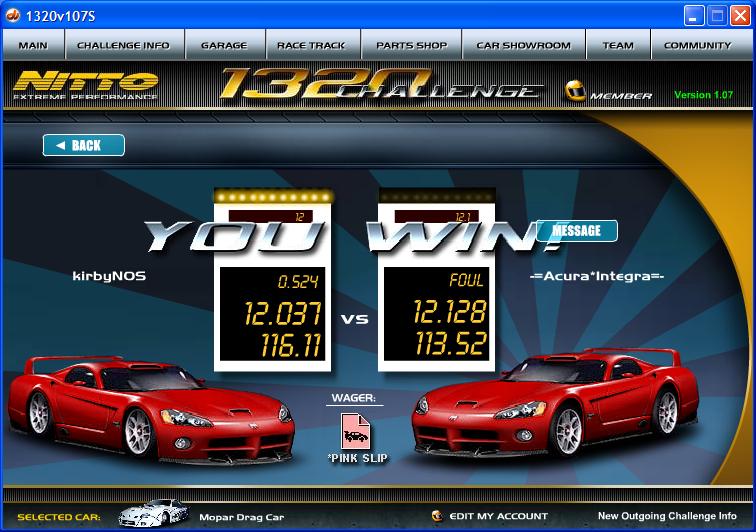Open EDIT MY ACCOUNT link
This screenshot has height=532, width=756.
pos(499,516)
